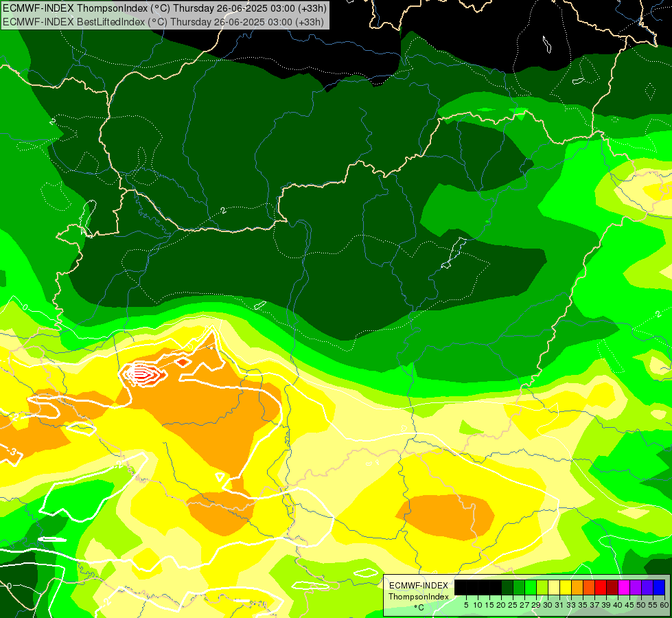Click the legend scale value 35

pos(583,605)
